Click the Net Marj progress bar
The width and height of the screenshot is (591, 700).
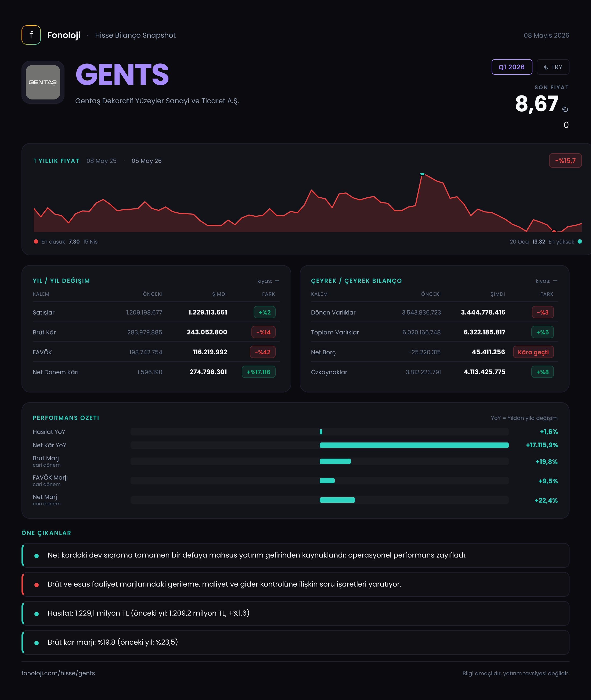pos(320,500)
